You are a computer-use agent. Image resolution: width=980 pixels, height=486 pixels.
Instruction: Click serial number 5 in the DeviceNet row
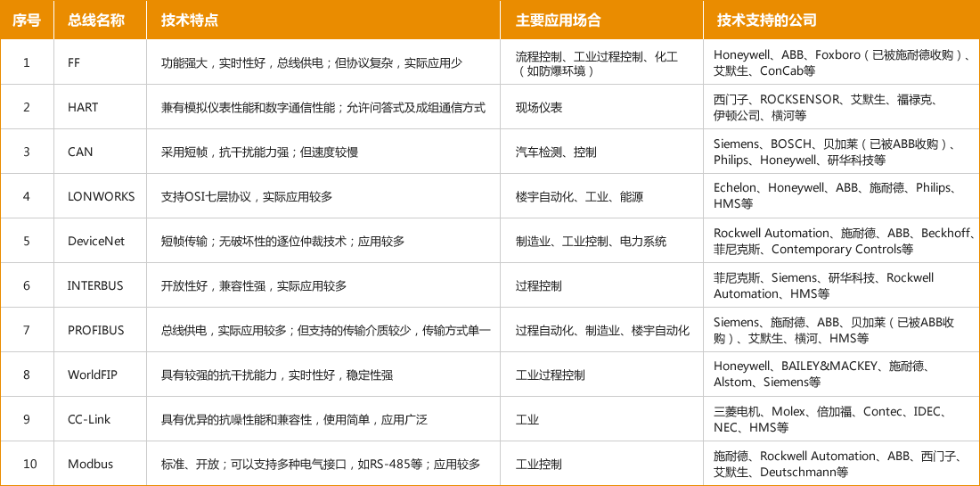(x=26, y=241)
